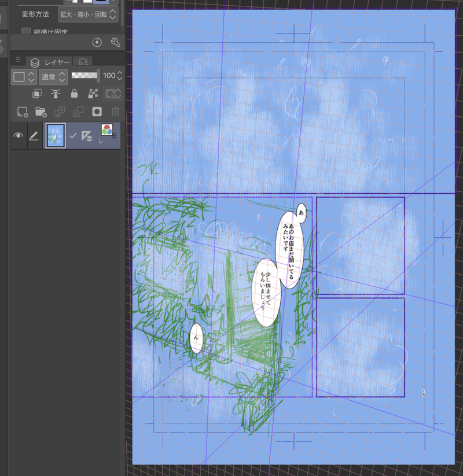Hide the layer using the eye icon
This screenshot has height=476, width=463.
19,135
